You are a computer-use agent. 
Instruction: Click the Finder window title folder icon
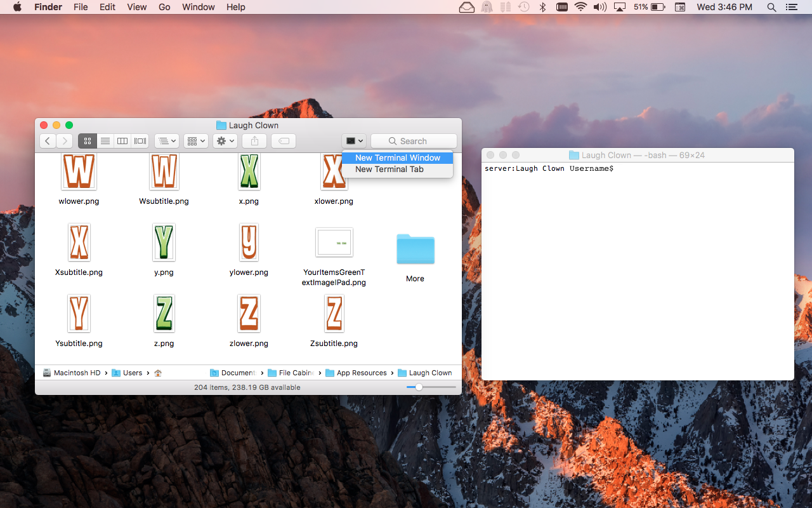(221, 125)
